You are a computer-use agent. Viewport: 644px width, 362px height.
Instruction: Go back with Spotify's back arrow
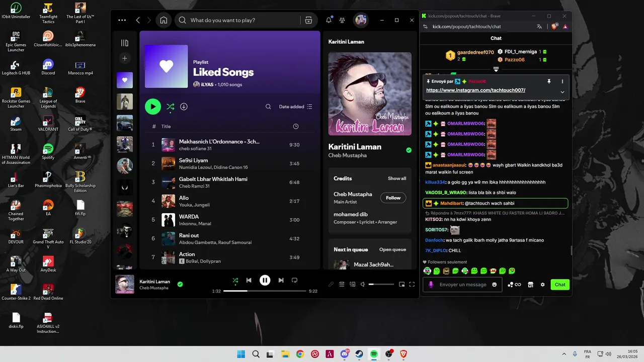138,20
